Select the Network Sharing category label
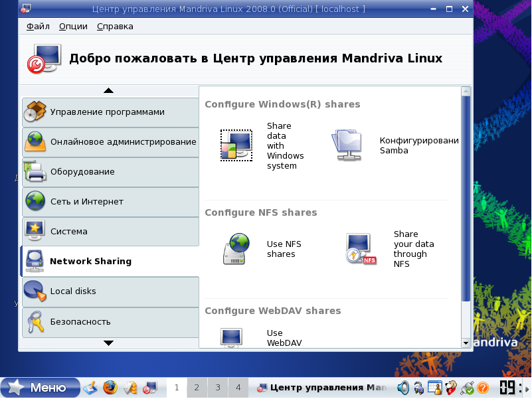 point(90,262)
